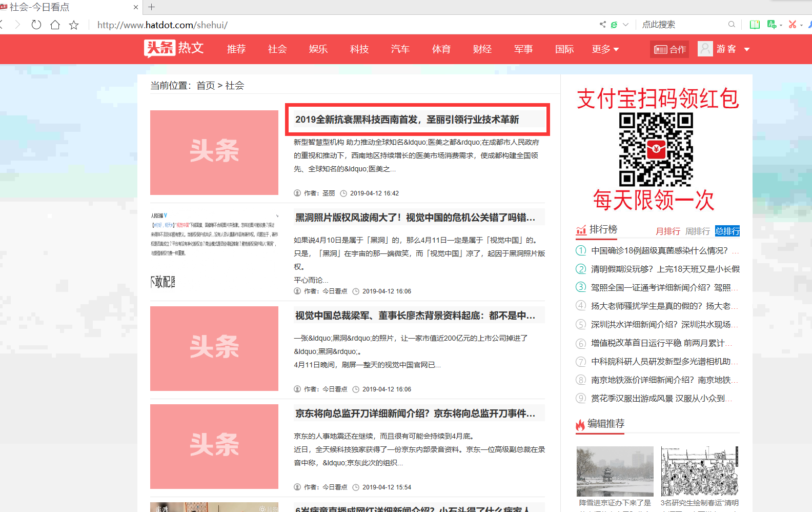Open ranking item 赏花季汉服出游成风景

pyautogui.click(x=662, y=398)
